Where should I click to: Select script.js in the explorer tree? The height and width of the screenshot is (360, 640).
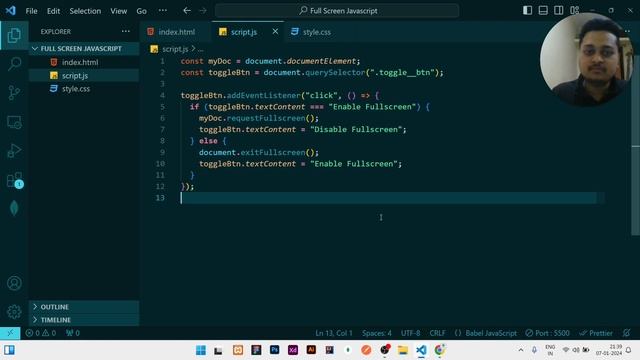point(84,76)
